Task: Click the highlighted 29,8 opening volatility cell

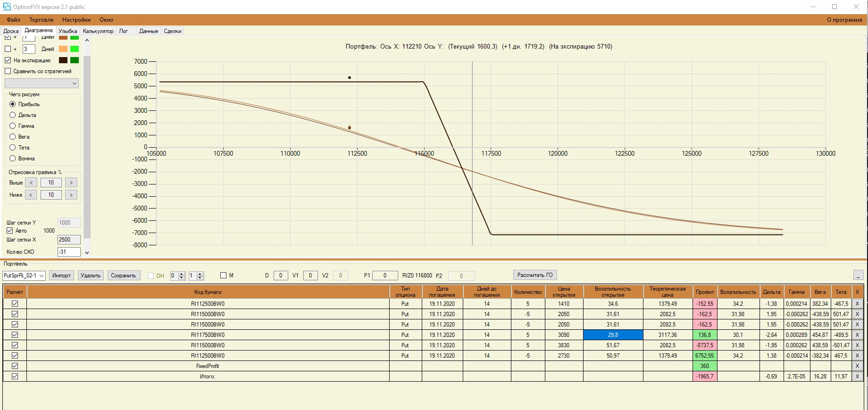Action: tap(613, 335)
